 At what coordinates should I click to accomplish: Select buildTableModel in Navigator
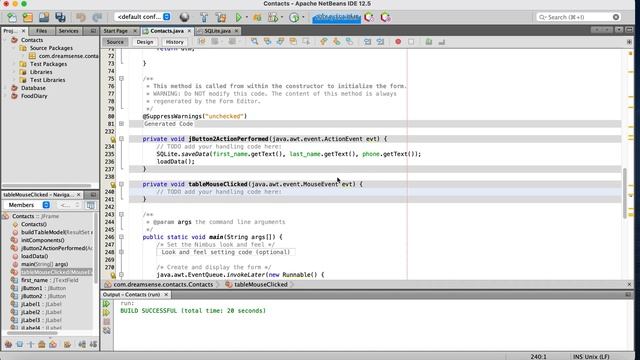click(x=57, y=232)
